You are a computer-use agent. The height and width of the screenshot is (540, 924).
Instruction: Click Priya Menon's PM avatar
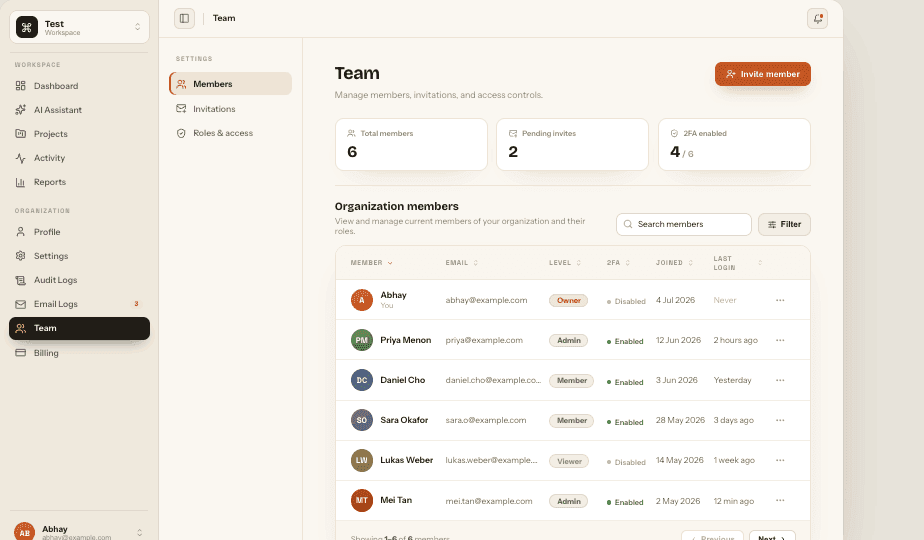[362, 340]
